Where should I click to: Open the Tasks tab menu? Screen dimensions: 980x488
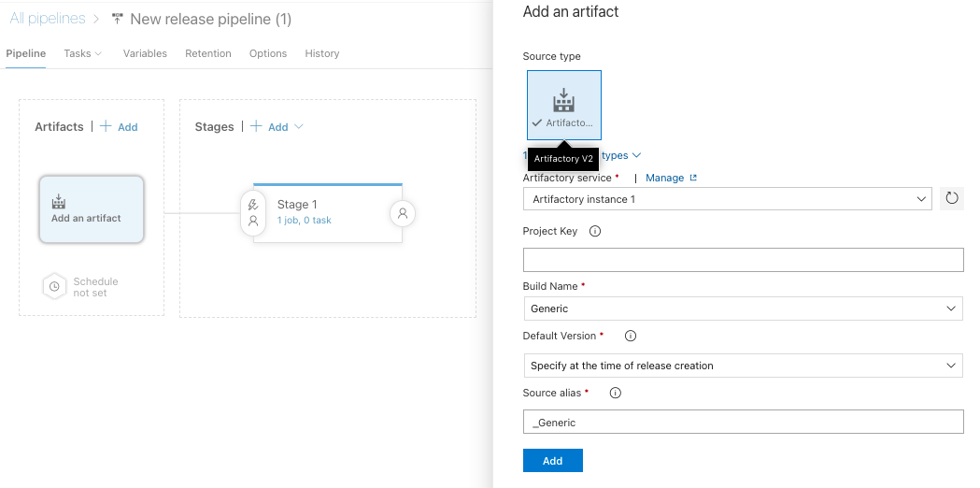pyautogui.click(x=82, y=53)
